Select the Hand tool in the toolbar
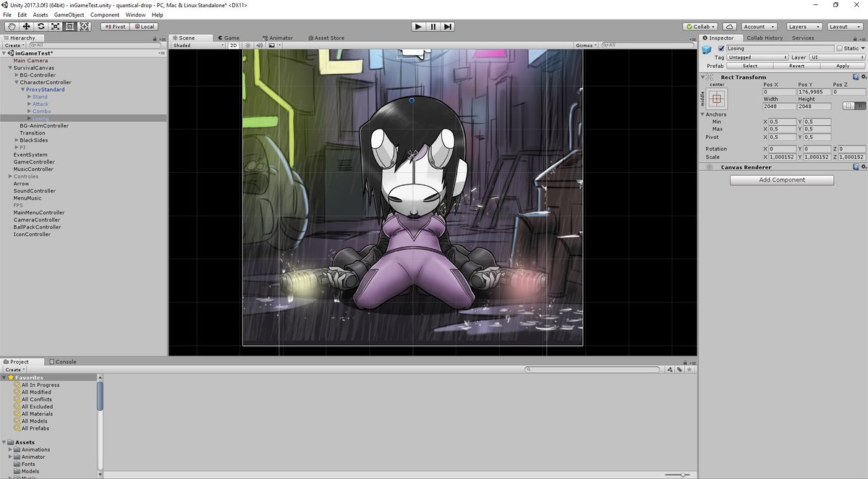The image size is (868, 479). 11,27
